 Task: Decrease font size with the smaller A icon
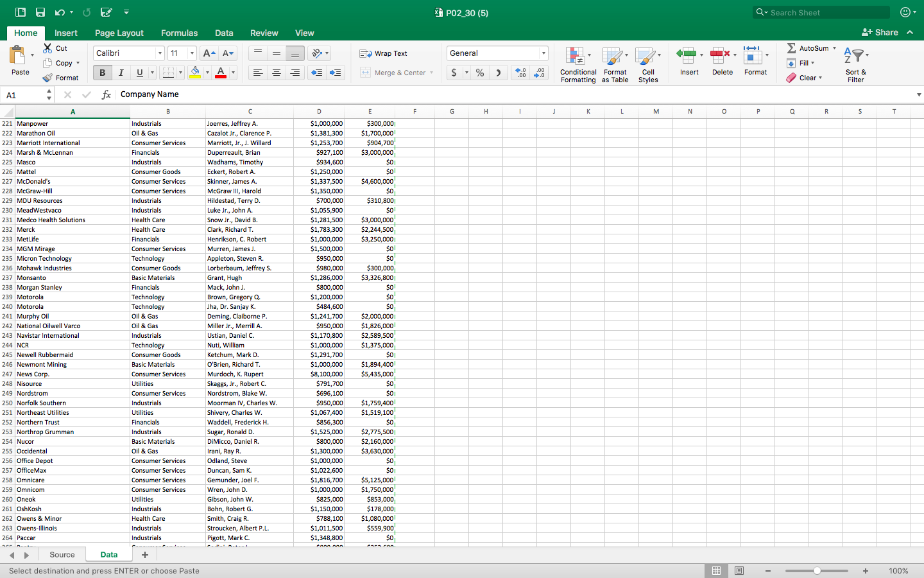pos(228,53)
